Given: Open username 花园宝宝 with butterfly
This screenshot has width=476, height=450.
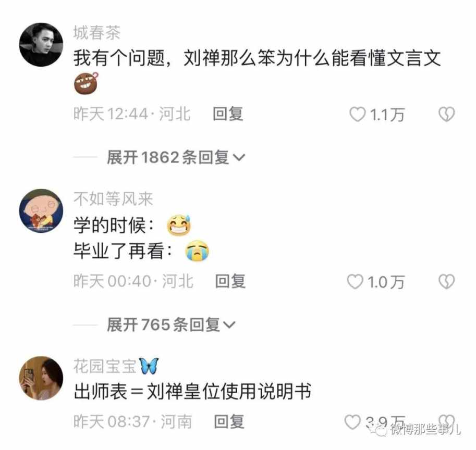Looking at the screenshot, I should pyautogui.click(x=116, y=366).
